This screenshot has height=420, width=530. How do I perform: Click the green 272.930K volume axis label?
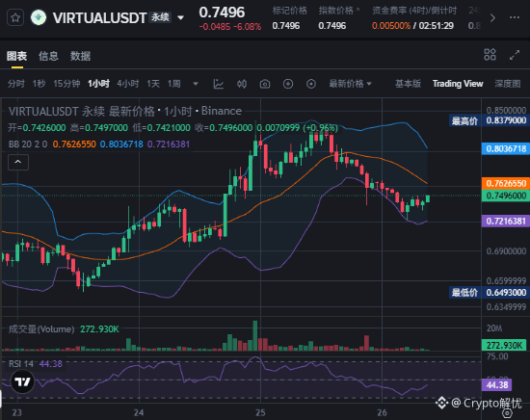504,345
